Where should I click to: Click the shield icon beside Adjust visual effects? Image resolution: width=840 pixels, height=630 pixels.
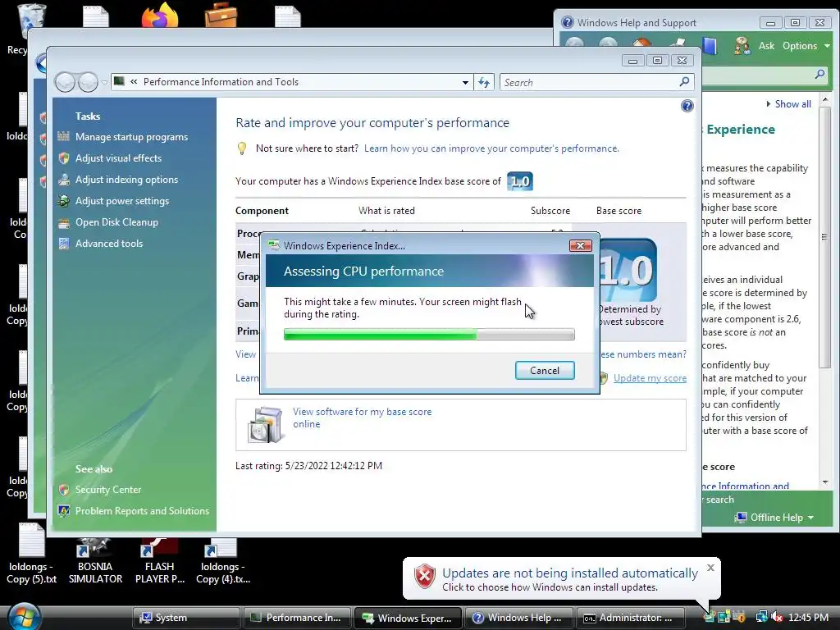pos(64,158)
